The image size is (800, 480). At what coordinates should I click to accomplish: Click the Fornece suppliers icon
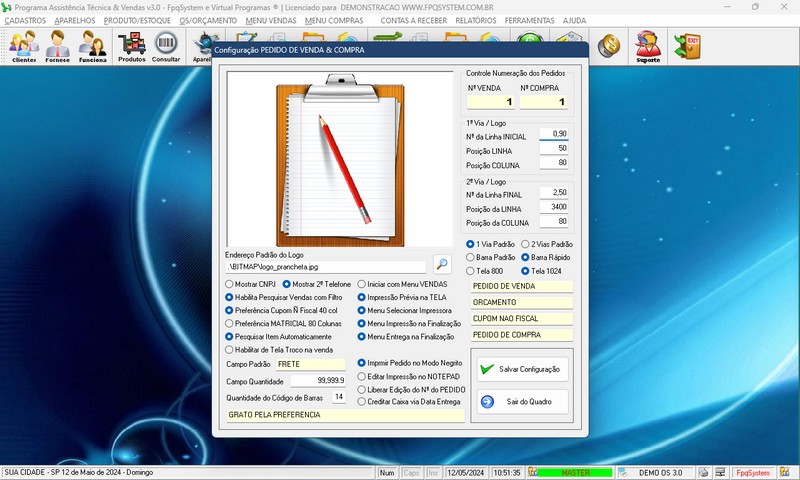point(58,46)
